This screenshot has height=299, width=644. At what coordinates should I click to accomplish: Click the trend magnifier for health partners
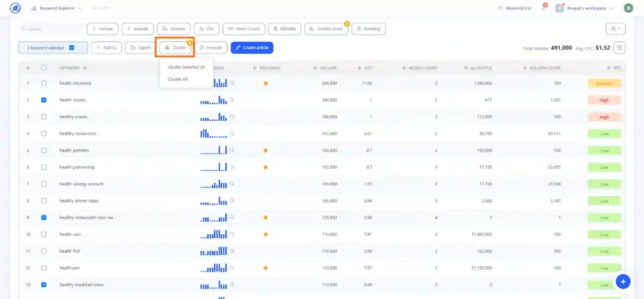pyautogui.click(x=232, y=150)
